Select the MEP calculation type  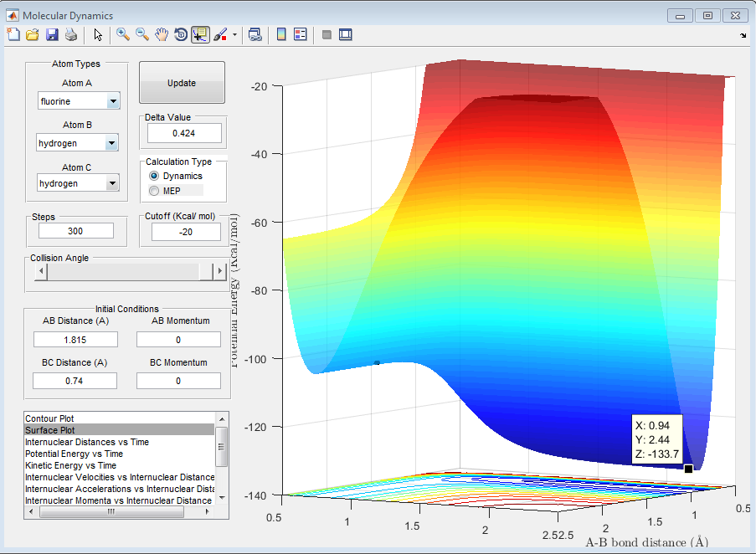click(153, 191)
